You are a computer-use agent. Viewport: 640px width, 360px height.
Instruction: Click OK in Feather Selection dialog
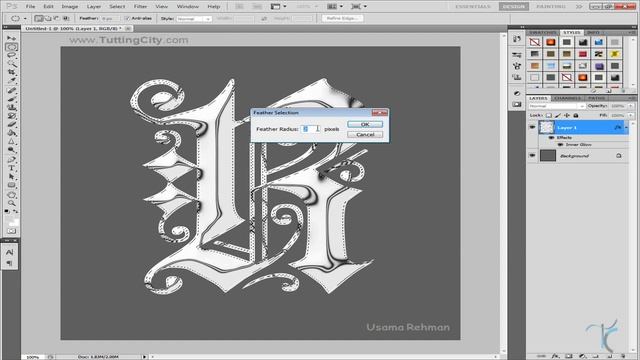tap(365, 124)
